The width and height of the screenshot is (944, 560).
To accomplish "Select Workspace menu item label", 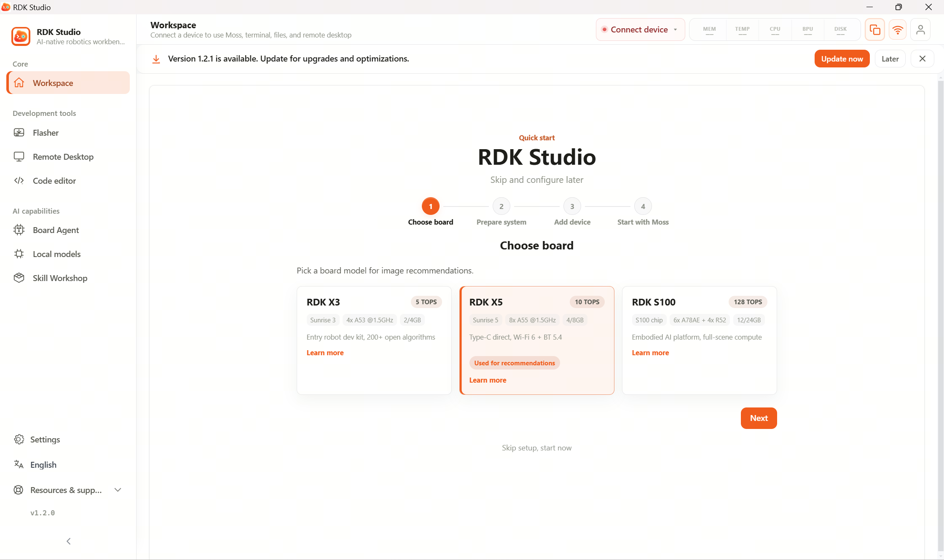I will (x=53, y=83).
